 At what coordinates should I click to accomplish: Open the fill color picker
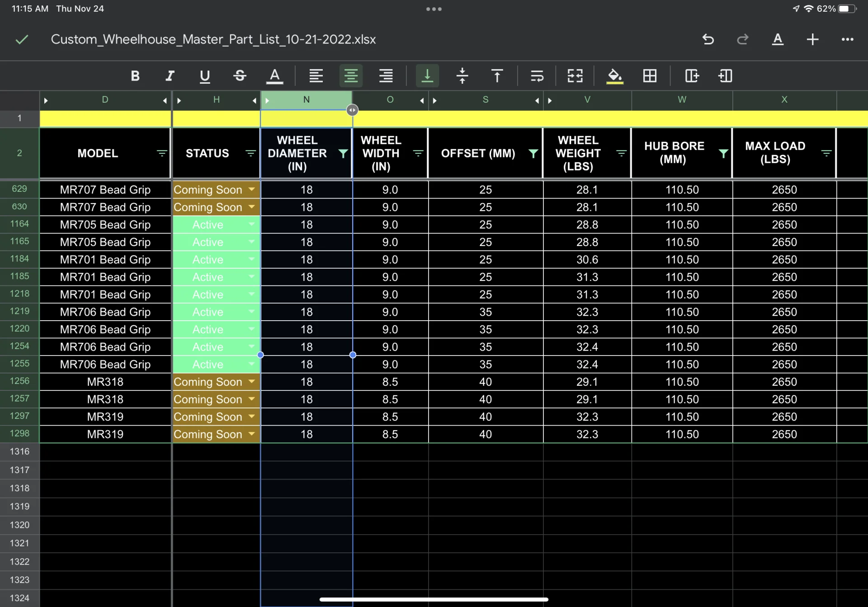(x=614, y=76)
